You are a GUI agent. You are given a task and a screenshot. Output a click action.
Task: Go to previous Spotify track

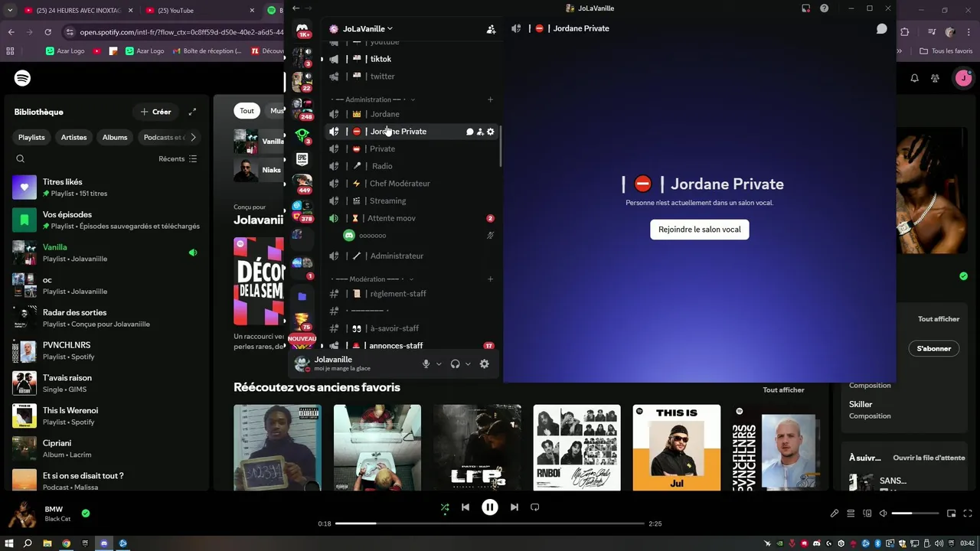(x=465, y=507)
